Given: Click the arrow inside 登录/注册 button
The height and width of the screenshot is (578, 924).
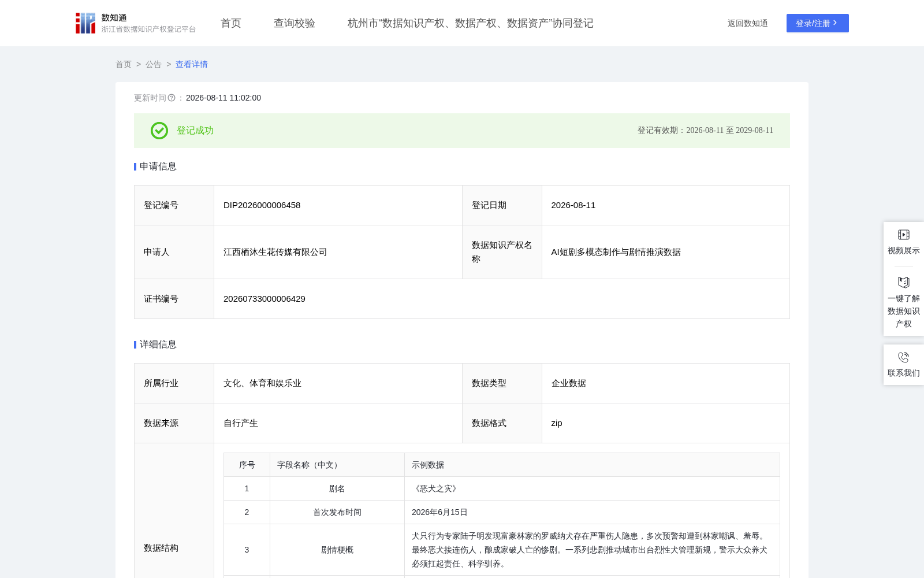Looking at the screenshot, I should 835,23.
